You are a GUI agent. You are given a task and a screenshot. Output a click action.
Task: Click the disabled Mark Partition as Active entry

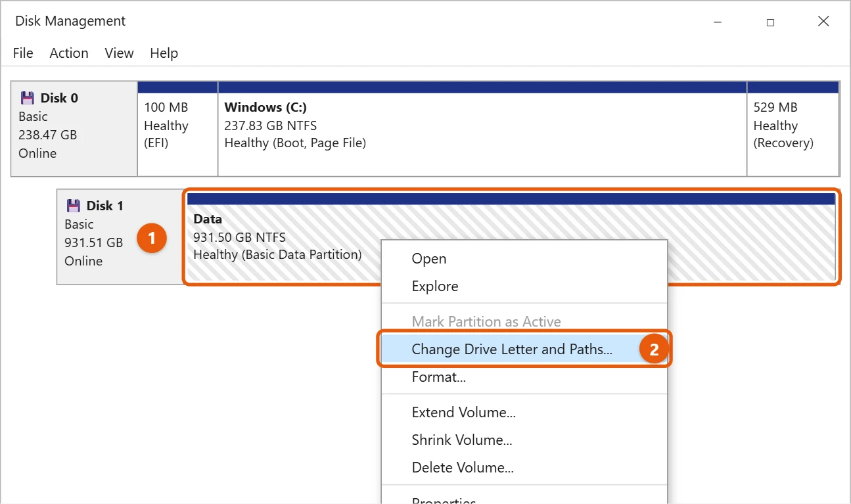[x=524, y=322]
